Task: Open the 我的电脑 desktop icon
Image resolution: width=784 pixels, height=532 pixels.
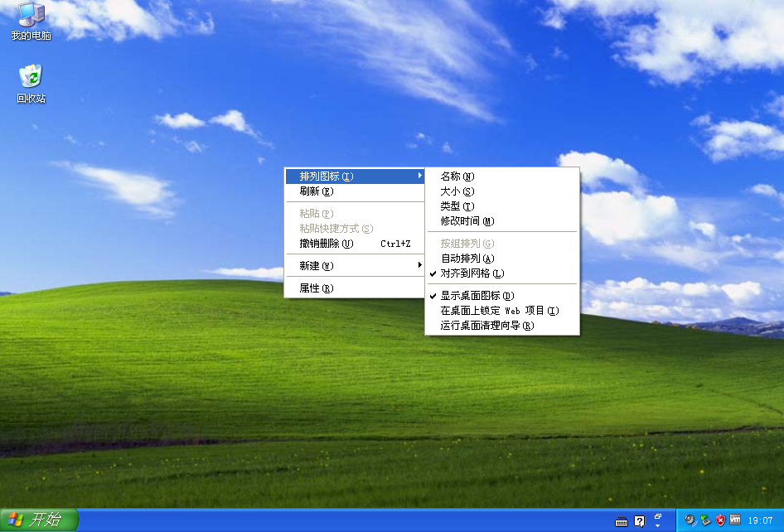Action: (31, 22)
